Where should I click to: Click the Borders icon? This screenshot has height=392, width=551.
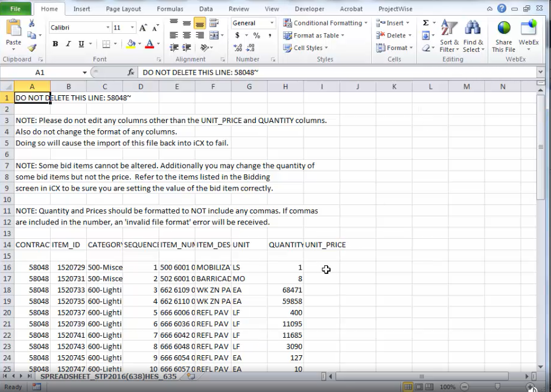tap(106, 44)
